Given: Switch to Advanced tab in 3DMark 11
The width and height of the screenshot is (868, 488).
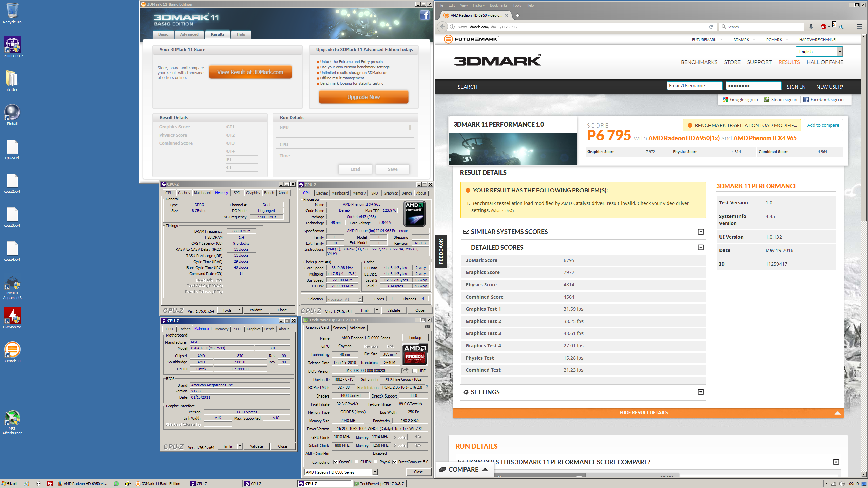Looking at the screenshot, I should [x=189, y=34].
